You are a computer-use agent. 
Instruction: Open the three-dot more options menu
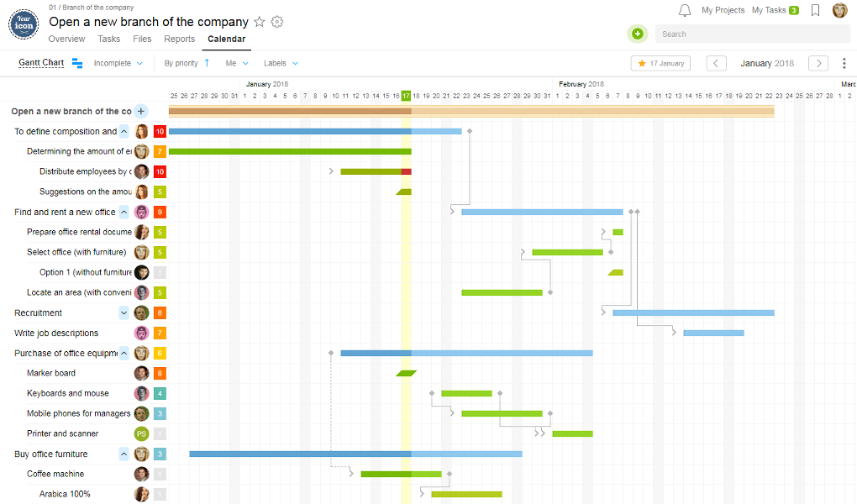point(844,63)
